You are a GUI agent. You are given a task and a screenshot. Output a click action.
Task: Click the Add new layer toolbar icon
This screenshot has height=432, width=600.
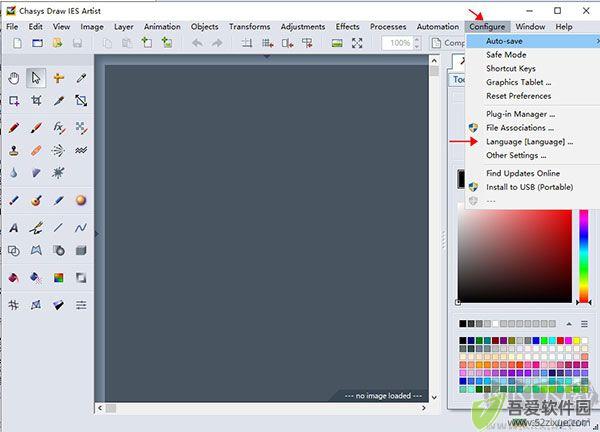tap(147, 42)
